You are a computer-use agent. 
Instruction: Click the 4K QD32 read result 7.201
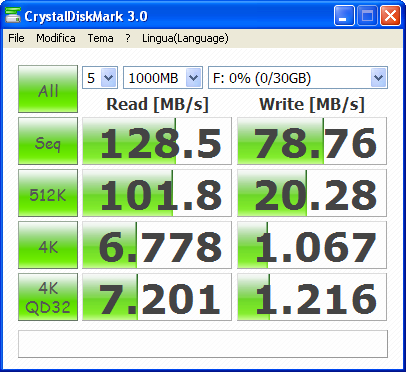pos(157,297)
